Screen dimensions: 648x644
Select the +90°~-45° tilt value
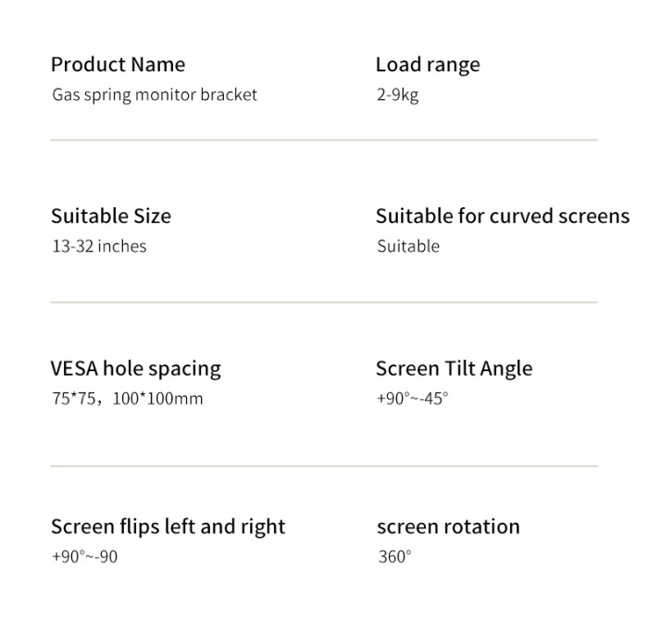(x=412, y=399)
